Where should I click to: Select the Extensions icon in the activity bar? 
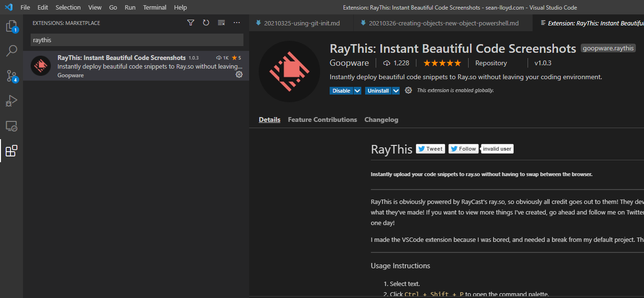[x=11, y=151]
